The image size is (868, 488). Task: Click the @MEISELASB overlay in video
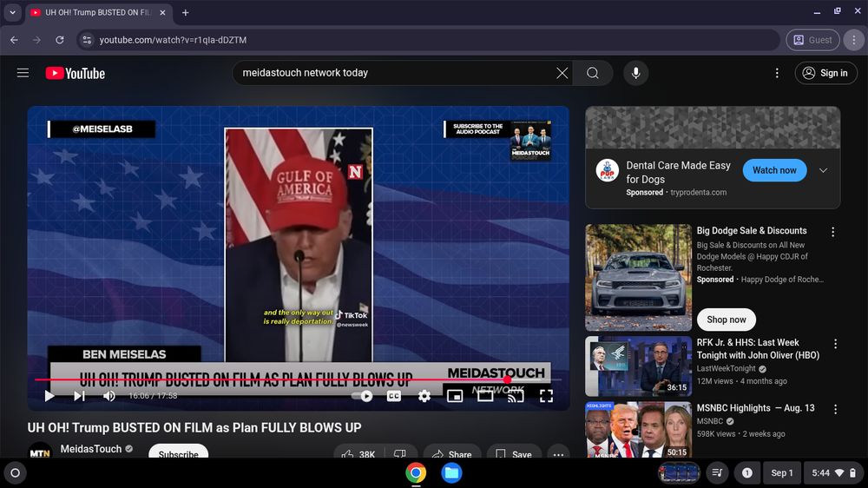(102, 129)
